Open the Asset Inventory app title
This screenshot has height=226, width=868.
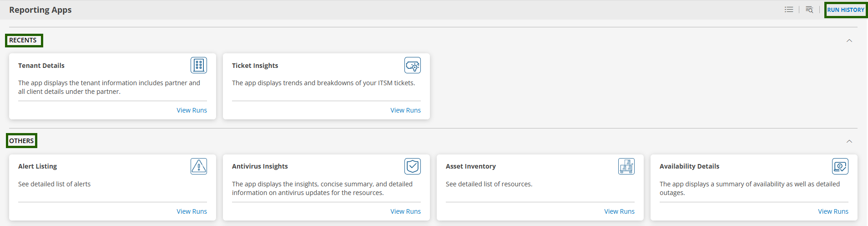pos(471,166)
